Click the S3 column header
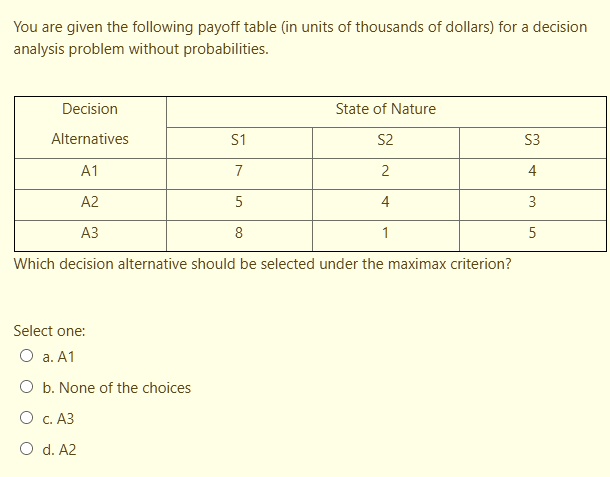610x477 pixels. pos(532,141)
